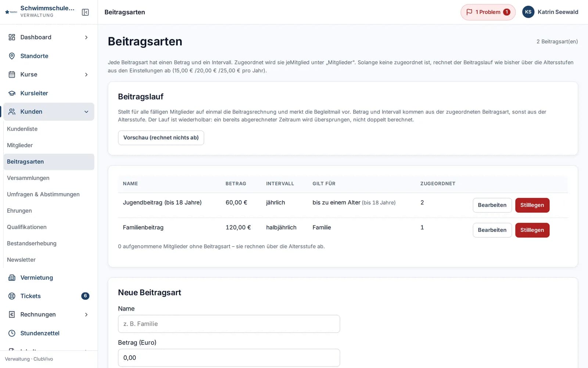Click the Rechnungen euro receipt icon
Screen dimensions: 588x368
12,314
